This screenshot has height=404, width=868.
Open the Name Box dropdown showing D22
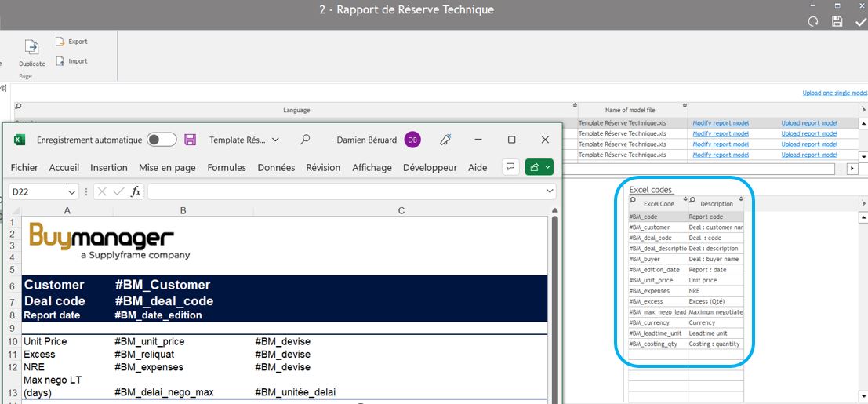[x=72, y=191]
